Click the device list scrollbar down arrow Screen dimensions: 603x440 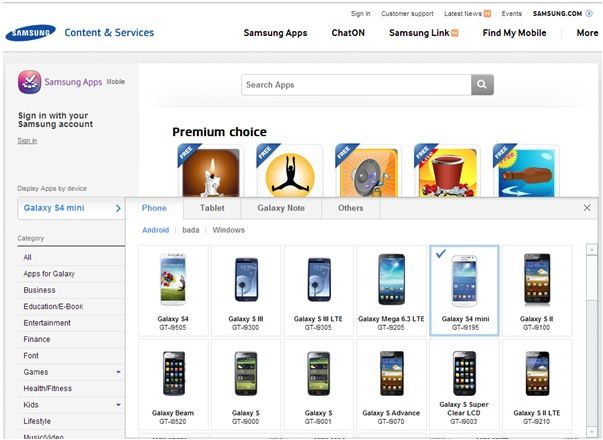click(591, 432)
